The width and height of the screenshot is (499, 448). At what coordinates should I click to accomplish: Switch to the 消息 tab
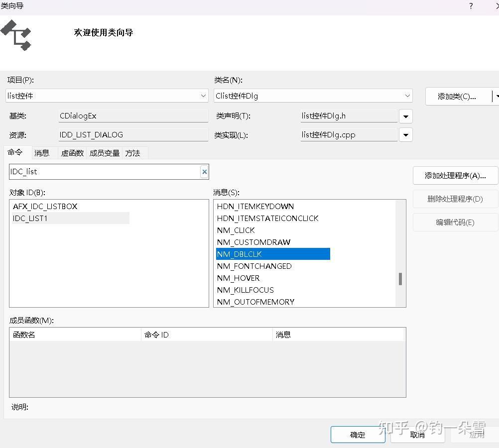coord(42,153)
